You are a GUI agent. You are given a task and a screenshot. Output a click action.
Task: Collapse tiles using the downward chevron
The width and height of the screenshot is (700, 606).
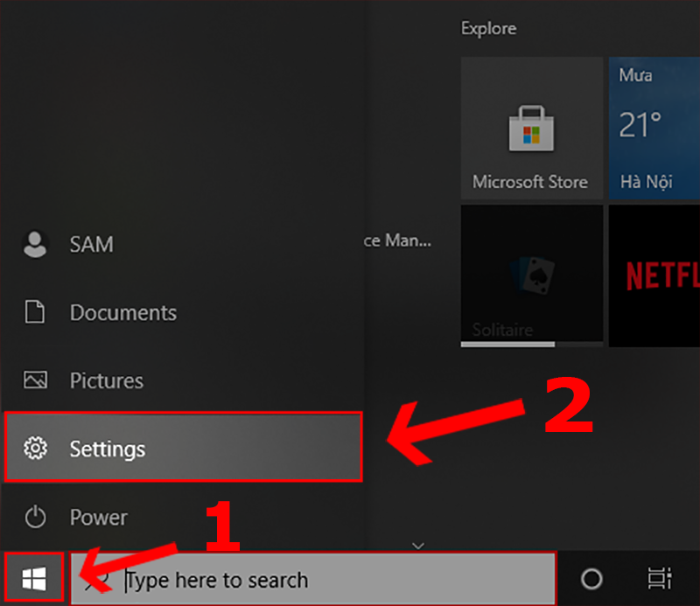pos(418,545)
